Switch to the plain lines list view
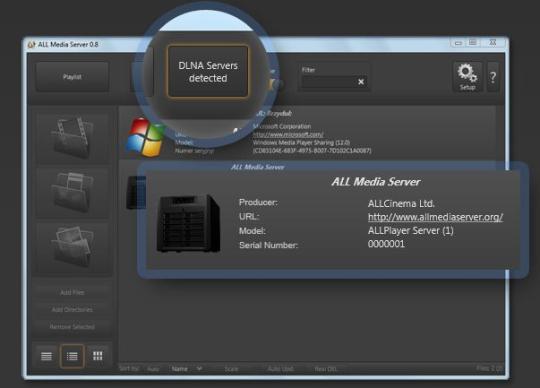The image size is (540, 388). coord(46,356)
